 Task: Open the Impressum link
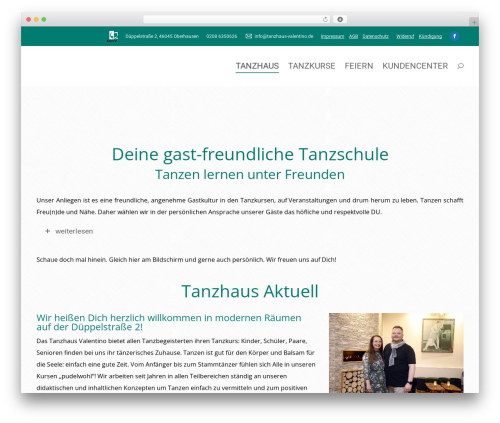(x=332, y=36)
